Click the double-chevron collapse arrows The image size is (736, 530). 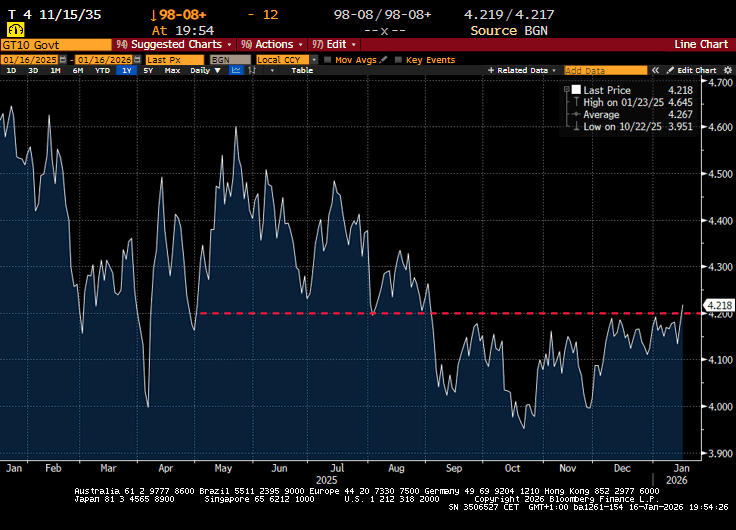click(655, 71)
